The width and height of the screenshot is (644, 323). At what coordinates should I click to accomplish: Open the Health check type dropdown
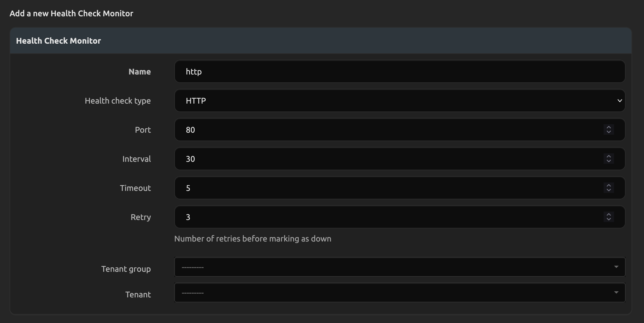(399, 101)
